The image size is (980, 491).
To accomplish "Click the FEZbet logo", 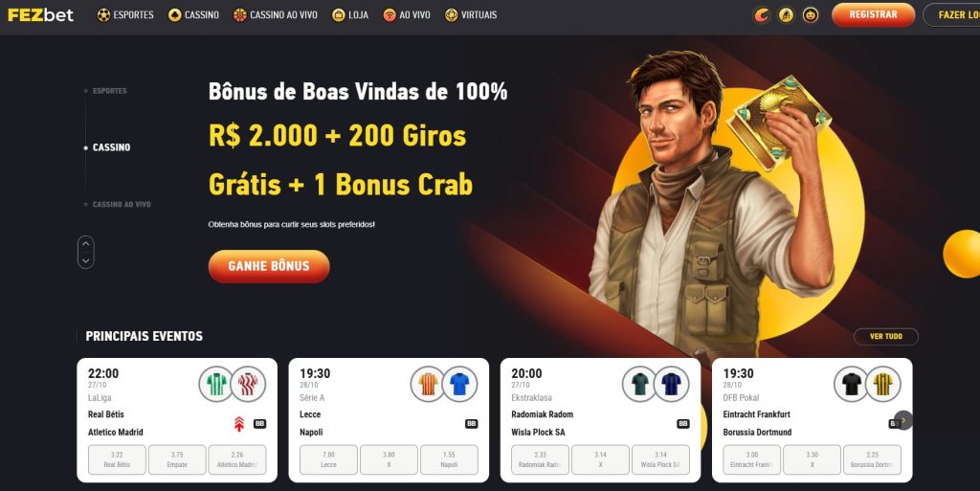I will pos(40,14).
